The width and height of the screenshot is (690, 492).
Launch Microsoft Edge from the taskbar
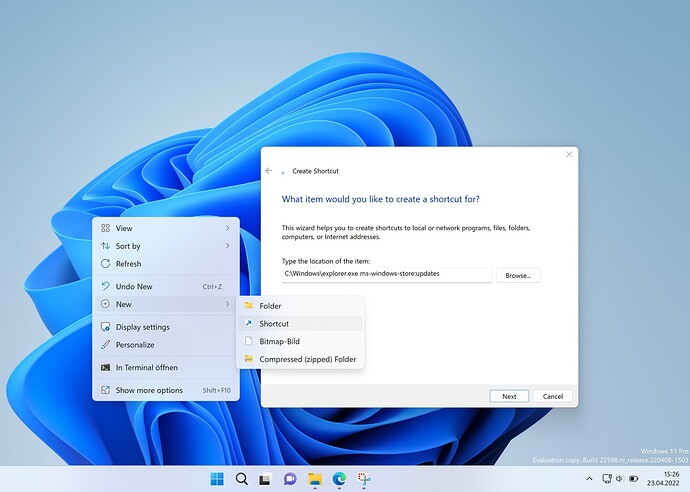[x=339, y=479]
